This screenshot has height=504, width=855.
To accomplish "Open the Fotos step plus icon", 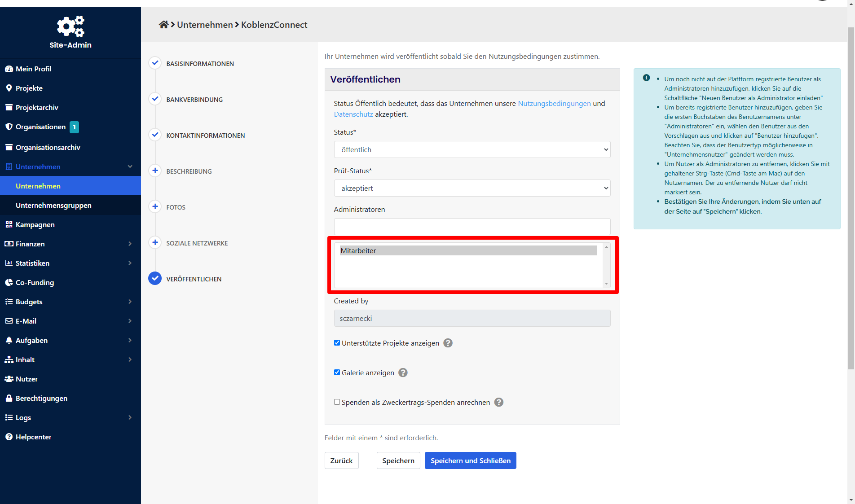I will coord(155,206).
